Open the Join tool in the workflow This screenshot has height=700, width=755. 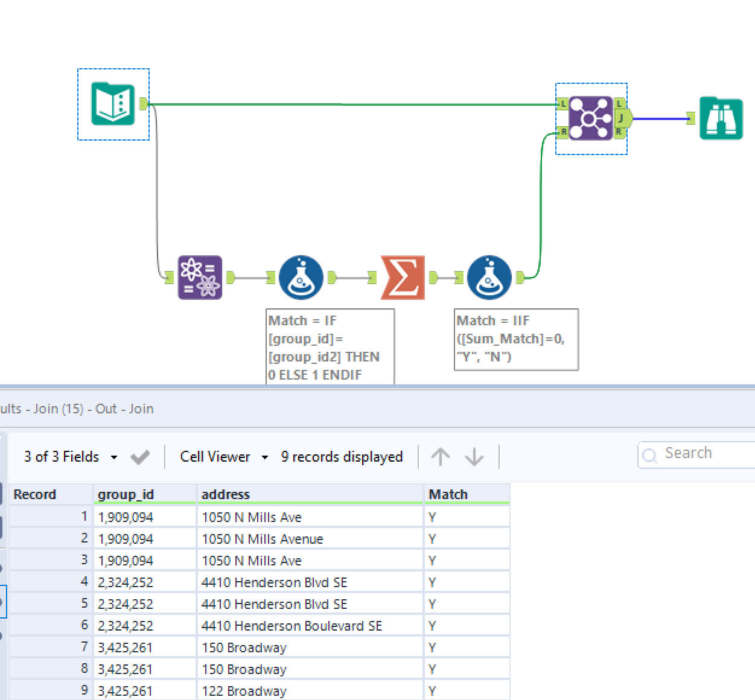[x=591, y=118]
